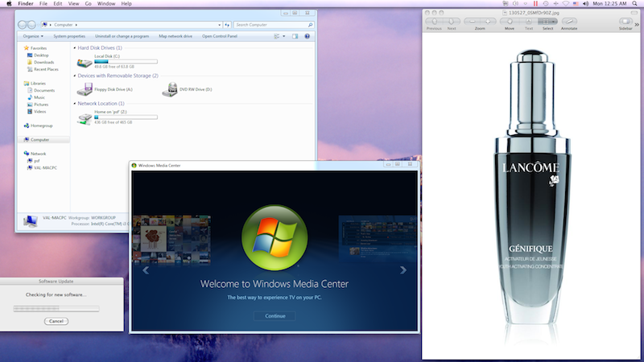Collapse the Network Location group
The width and height of the screenshot is (644, 362).
click(75, 104)
